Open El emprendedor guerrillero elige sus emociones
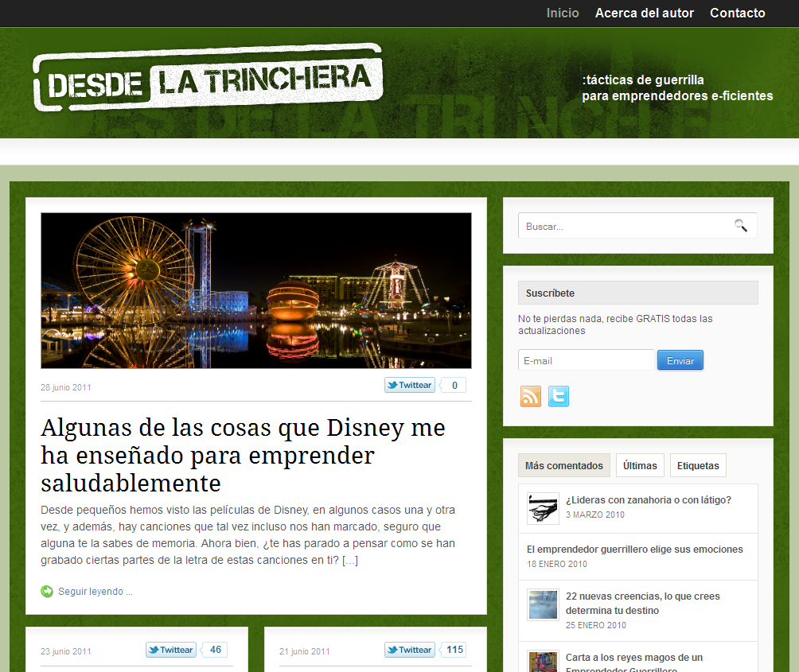799x672 pixels. coord(635,550)
